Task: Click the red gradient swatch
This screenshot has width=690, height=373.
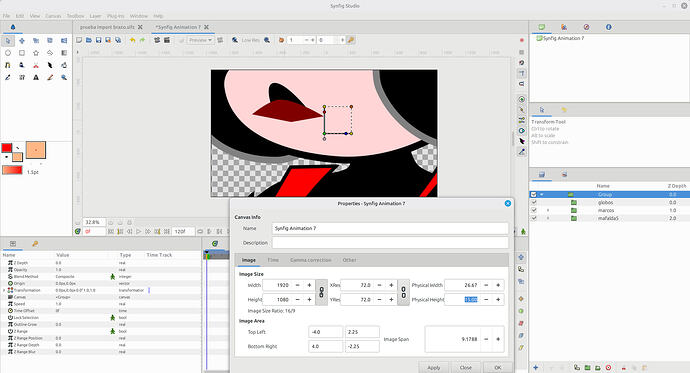Action: [12, 170]
